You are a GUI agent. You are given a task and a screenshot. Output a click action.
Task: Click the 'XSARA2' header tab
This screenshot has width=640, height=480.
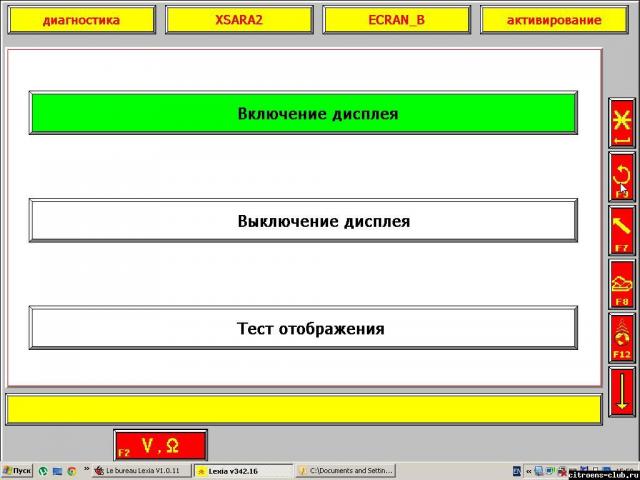(x=239, y=20)
